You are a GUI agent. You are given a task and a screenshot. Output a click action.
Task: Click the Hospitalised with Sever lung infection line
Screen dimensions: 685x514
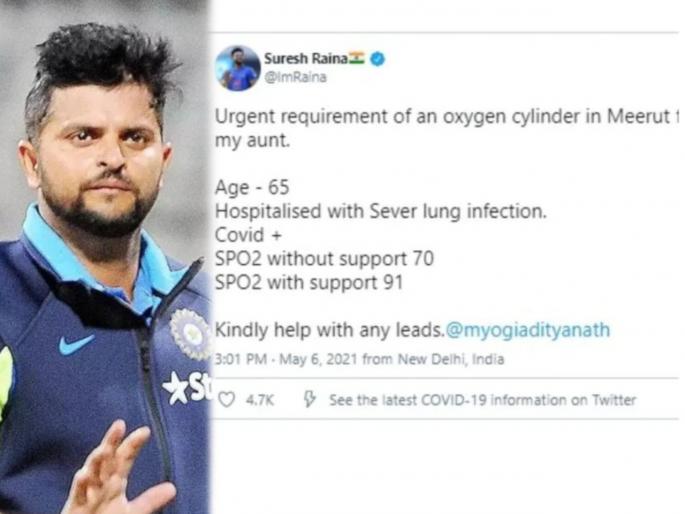pos(381,211)
